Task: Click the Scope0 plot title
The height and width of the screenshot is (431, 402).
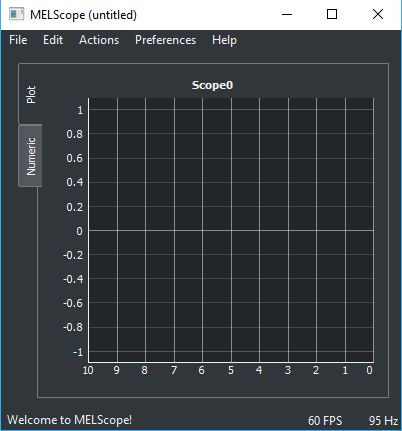Action: tap(212, 85)
